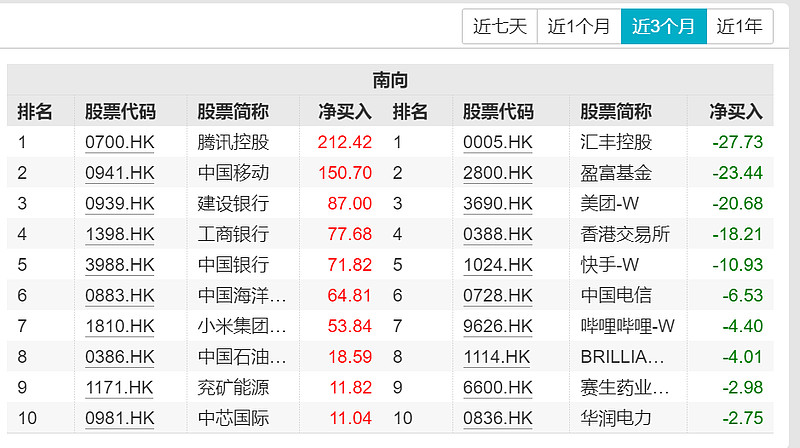Select the 近3个月 tab

(664, 26)
